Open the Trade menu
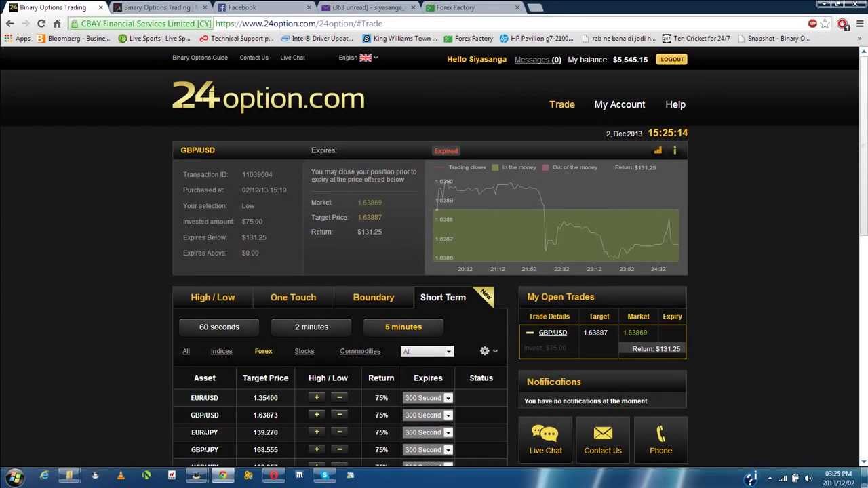The height and width of the screenshot is (488, 868). click(562, 104)
